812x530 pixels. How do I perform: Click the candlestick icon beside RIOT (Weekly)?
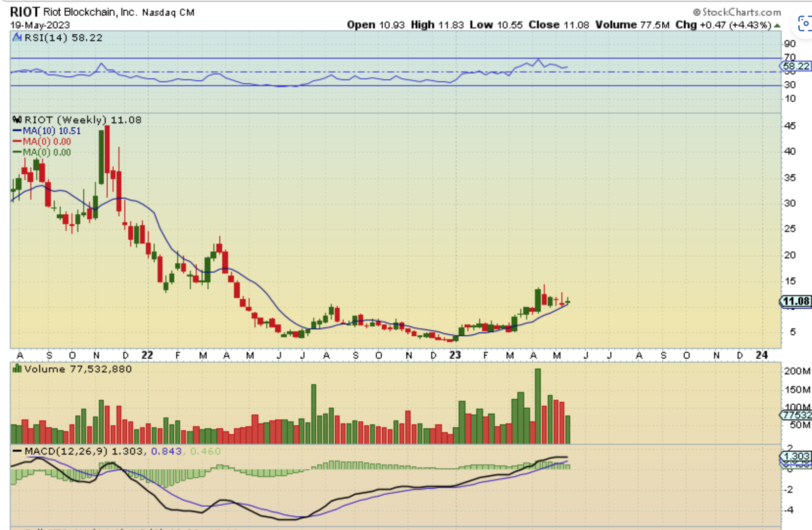(x=17, y=119)
